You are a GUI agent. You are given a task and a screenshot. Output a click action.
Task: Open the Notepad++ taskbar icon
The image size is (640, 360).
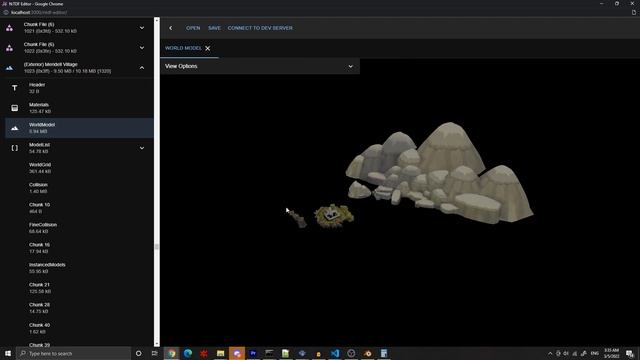[286, 353]
